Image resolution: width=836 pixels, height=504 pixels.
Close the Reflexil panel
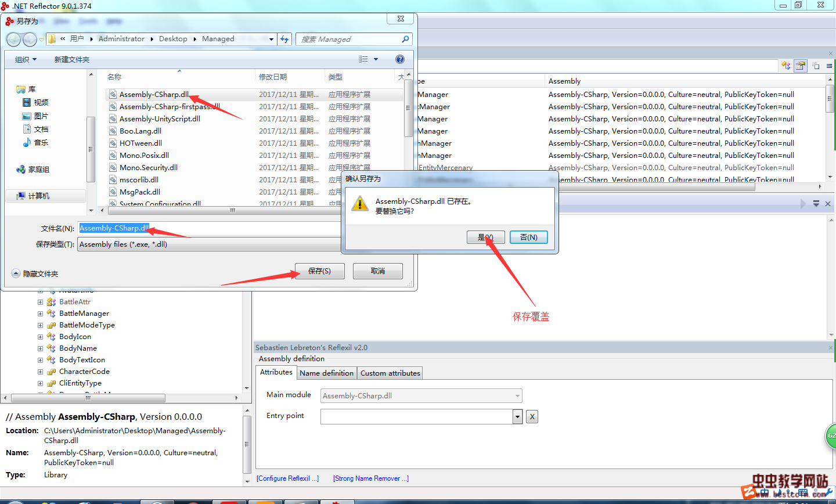pos(831,347)
